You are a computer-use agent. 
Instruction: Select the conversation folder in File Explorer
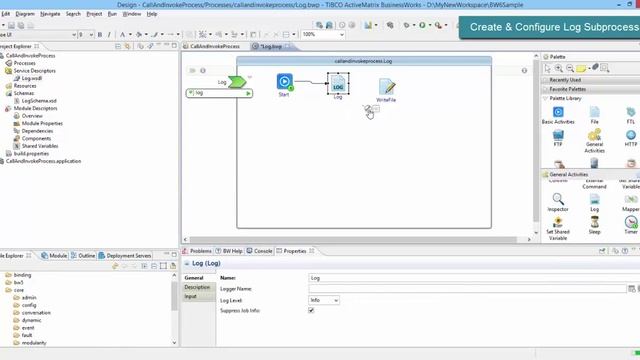pyautogui.click(x=32, y=313)
